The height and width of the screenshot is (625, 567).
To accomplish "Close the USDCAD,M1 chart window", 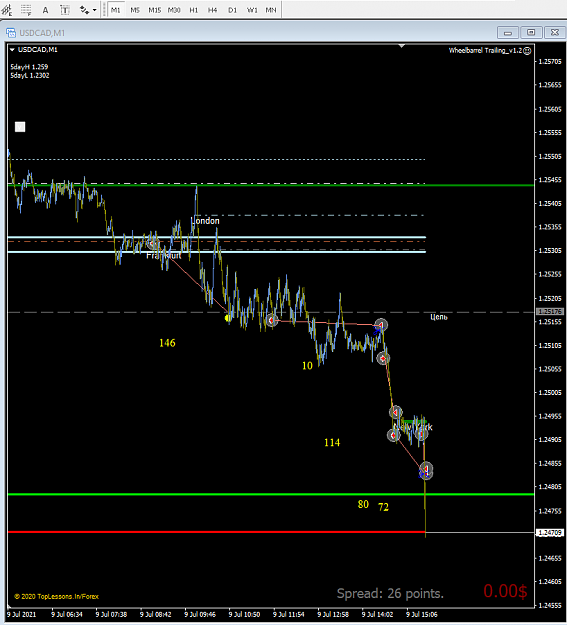I will [555, 33].
